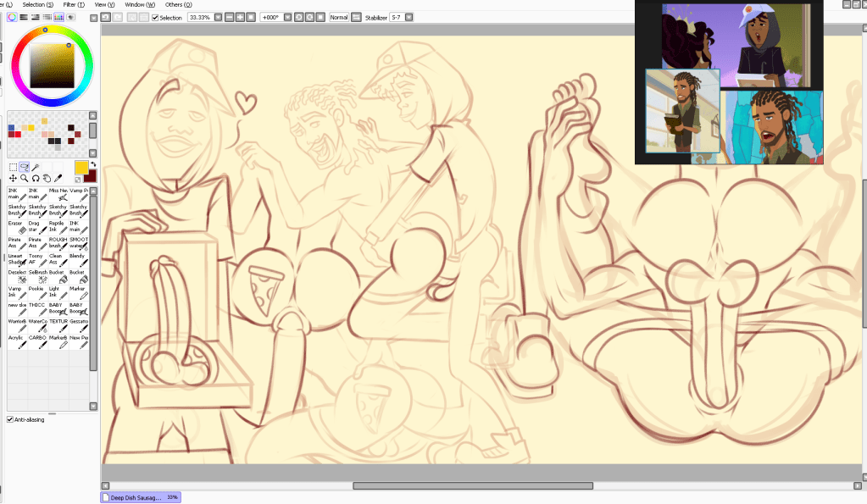
Task: Open the Filter menu
Action: coord(75,4)
